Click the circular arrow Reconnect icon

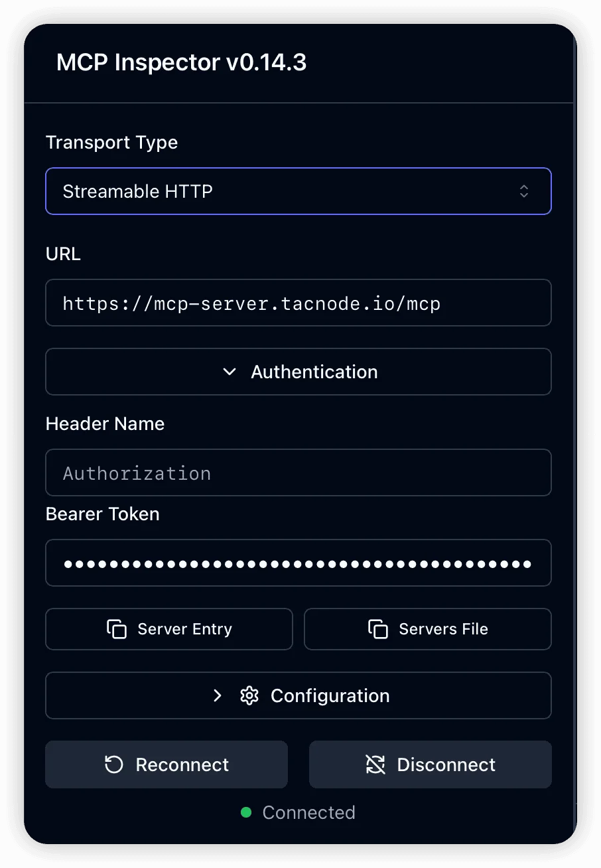point(114,764)
